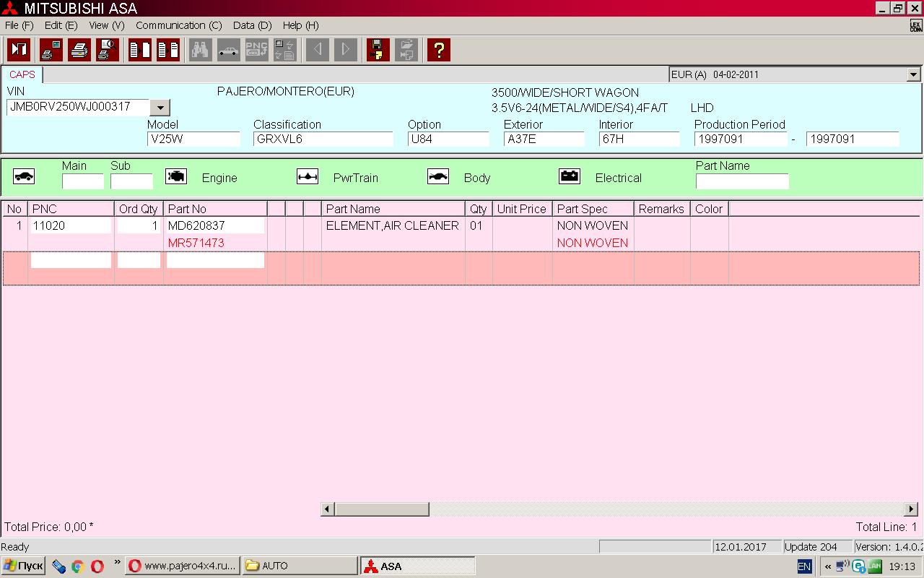Open help with question mark icon
This screenshot has height=578, width=924.
(x=438, y=50)
